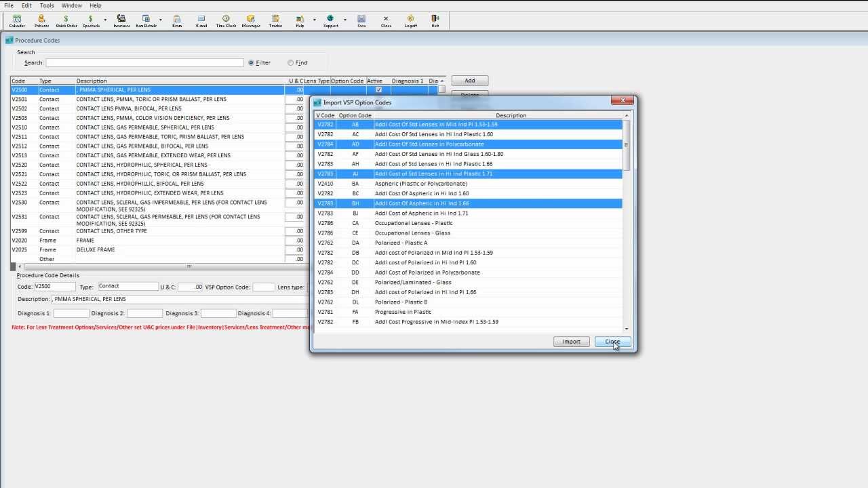Click the Exit toolbar icon

click(435, 21)
